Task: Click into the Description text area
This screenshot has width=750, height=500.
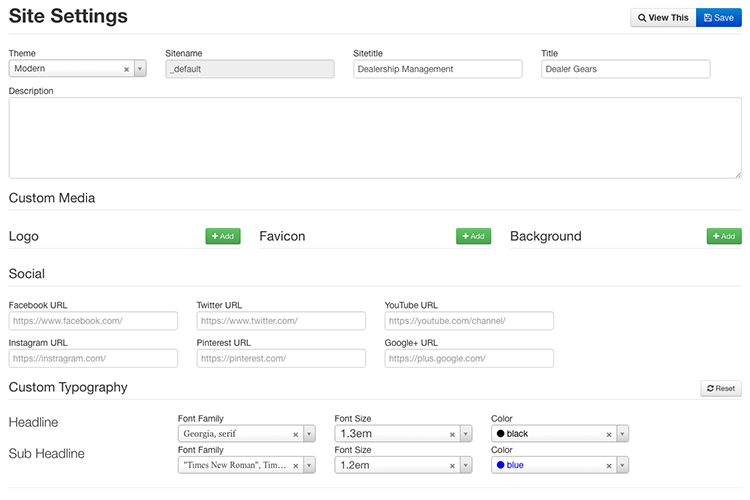Action: tap(375, 138)
